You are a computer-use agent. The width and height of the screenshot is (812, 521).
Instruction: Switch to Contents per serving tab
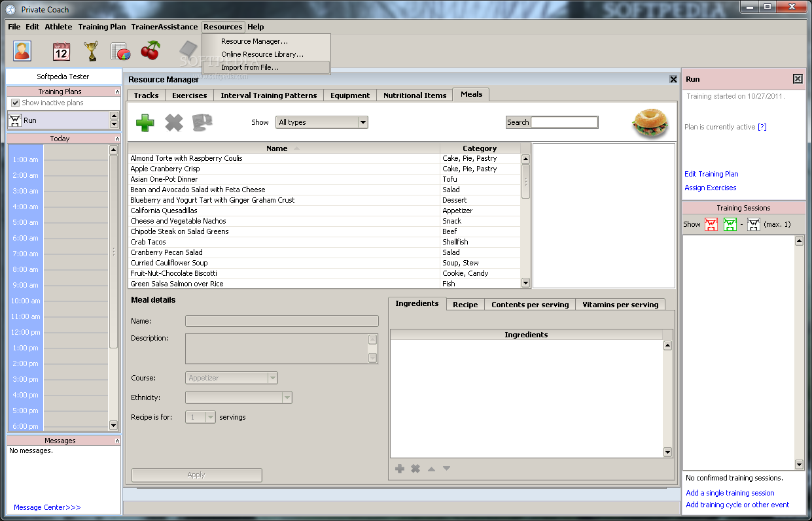click(530, 305)
